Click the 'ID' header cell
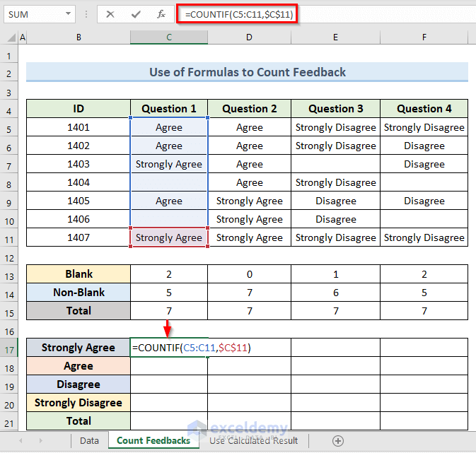476x453 pixels. pyautogui.click(x=79, y=109)
